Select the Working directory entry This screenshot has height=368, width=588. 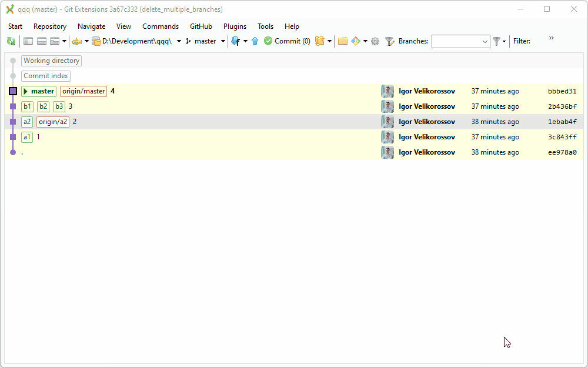pyautogui.click(x=51, y=61)
